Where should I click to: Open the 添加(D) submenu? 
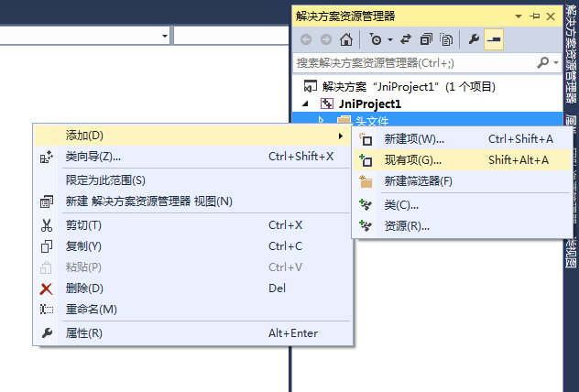click(x=192, y=136)
